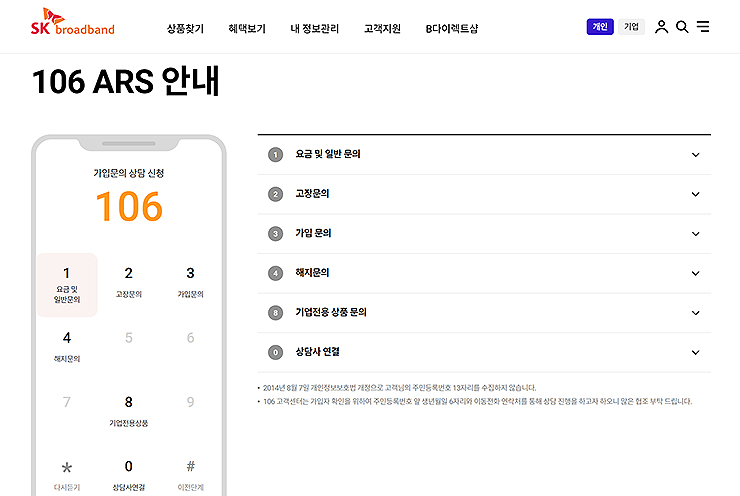Open the SK broadband logo home link
Image resolution: width=740 pixels, height=496 pixels.
click(73, 22)
